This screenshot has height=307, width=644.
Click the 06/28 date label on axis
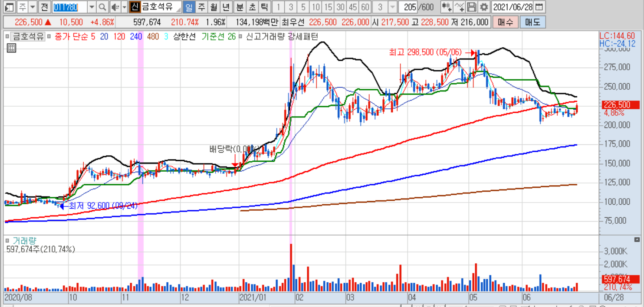tap(614, 298)
